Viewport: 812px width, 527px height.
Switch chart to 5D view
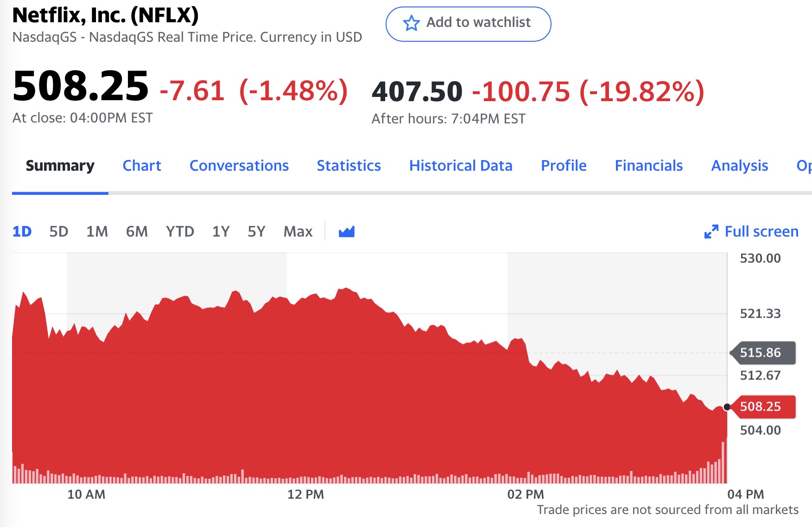58,231
